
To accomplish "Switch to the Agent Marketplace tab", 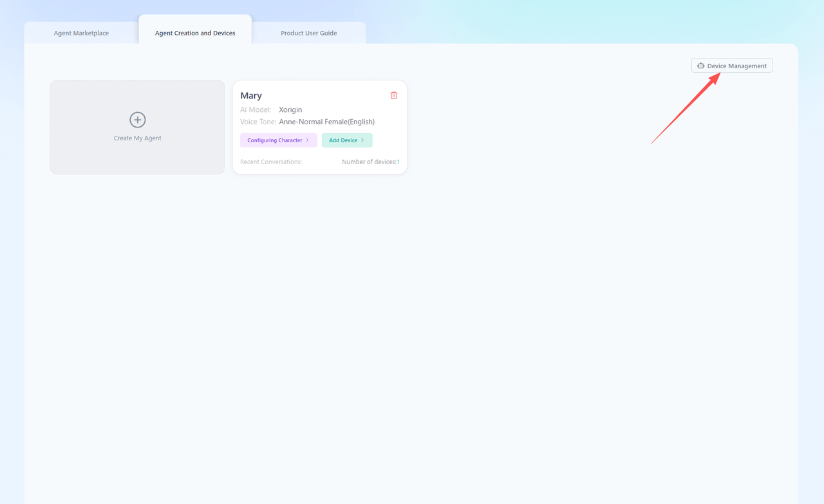I will click(x=81, y=33).
